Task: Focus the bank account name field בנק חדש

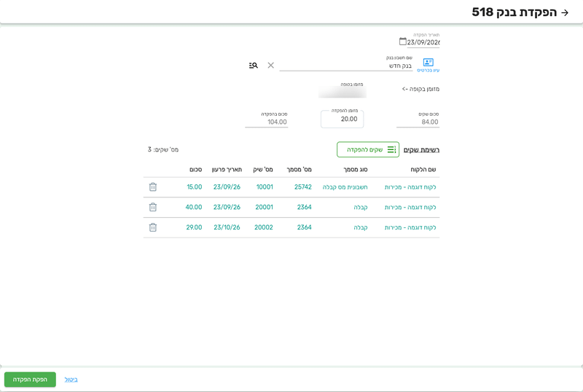Action: coord(346,66)
